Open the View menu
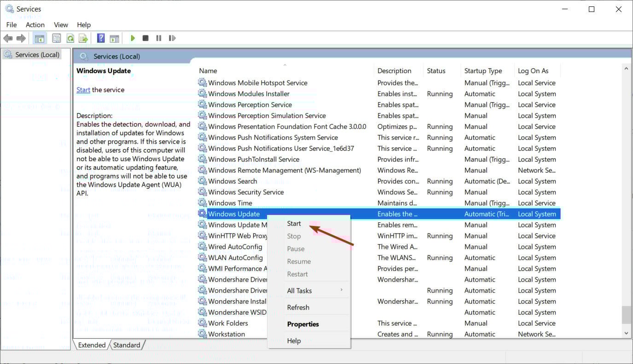 click(61, 25)
